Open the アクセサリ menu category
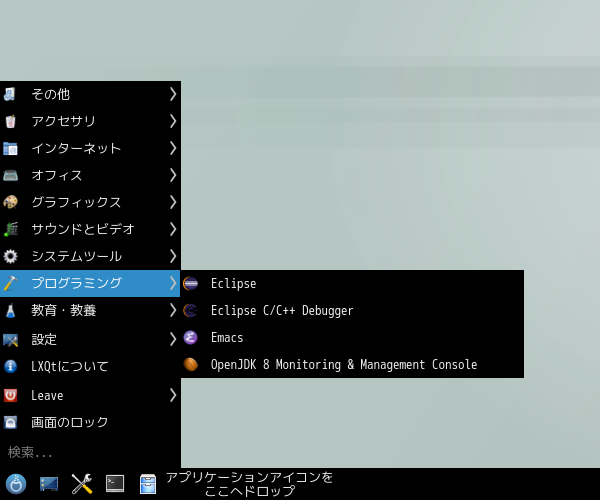The image size is (600, 500). coord(90,121)
